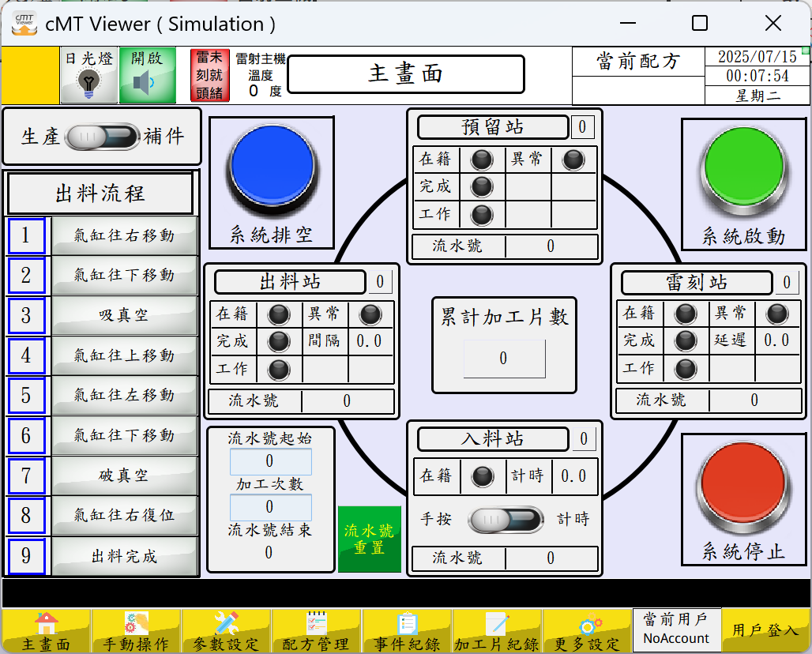Click the cMT Viewer app icon in title bar
The height and width of the screenshot is (654, 812).
24,24
